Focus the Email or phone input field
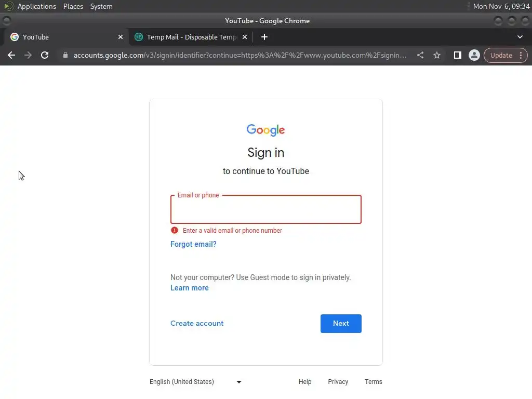 pos(266,209)
